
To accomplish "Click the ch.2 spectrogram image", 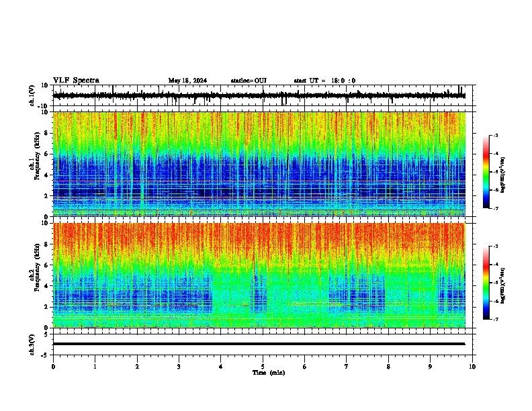I will [x=259, y=275].
